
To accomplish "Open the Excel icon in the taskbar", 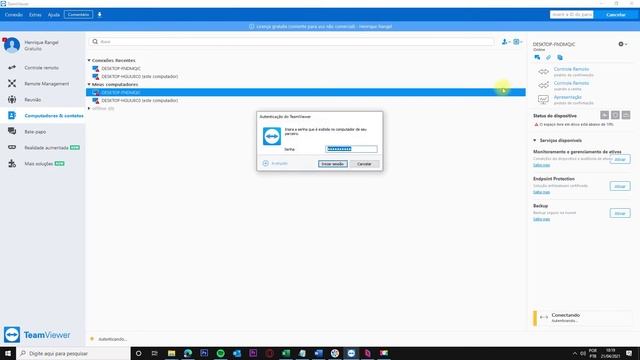I will (x=286, y=353).
